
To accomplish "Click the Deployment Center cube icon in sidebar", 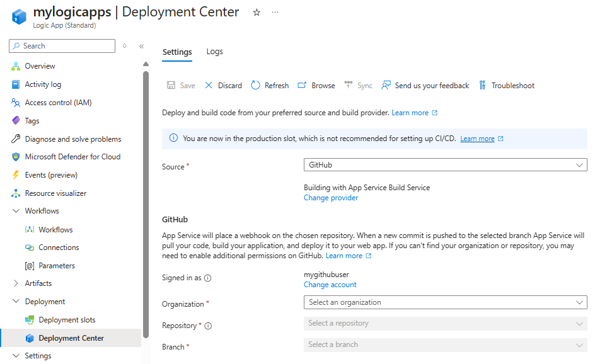I will [30, 338].
